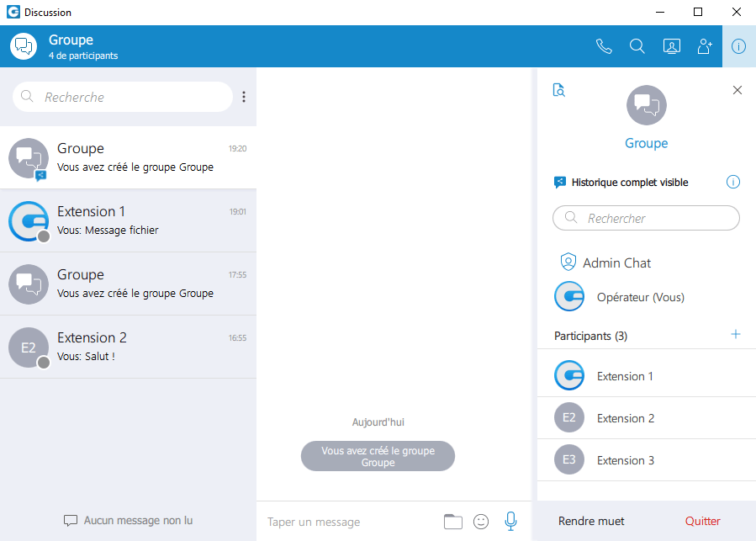The height and width of the screenshot is (541, 756).
Task: Open search in conversation magnifier icon
Action: (x=637, y=46)
